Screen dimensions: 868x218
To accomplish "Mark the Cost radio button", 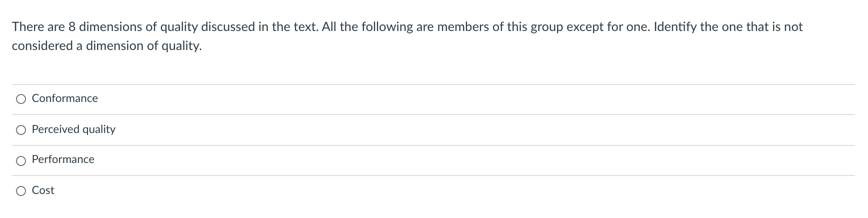I will point(21,191).
